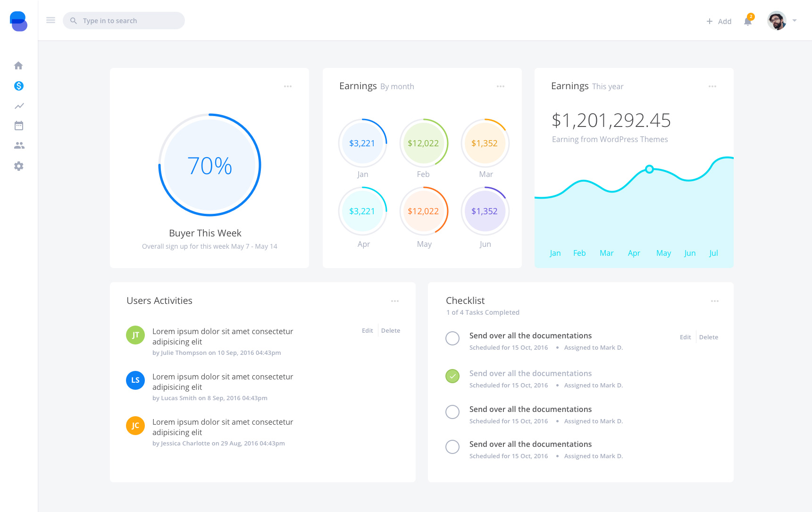
Task: Uncheck the completed green checklist item
Action: pyautogui.click(x=452, y=376)
